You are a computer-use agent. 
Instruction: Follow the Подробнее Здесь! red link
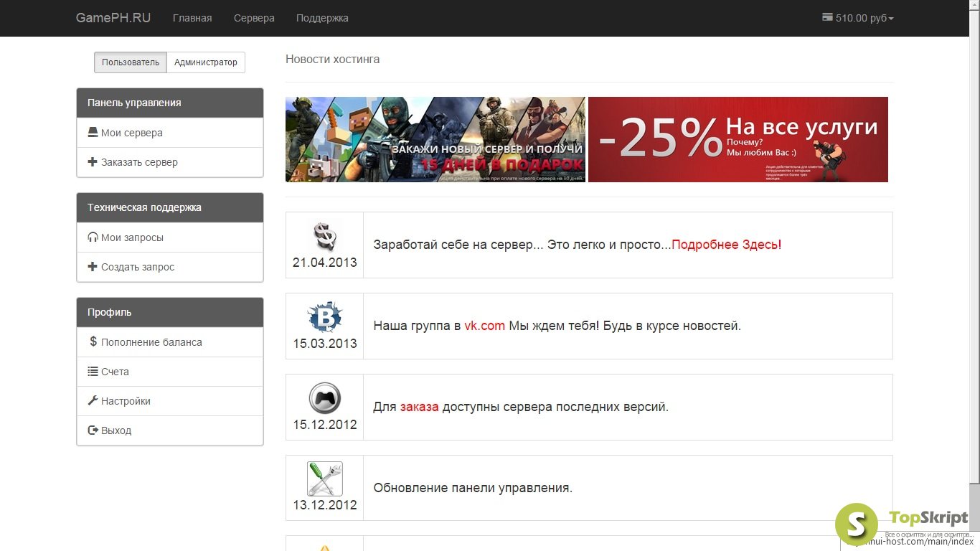tap(726, 245)
